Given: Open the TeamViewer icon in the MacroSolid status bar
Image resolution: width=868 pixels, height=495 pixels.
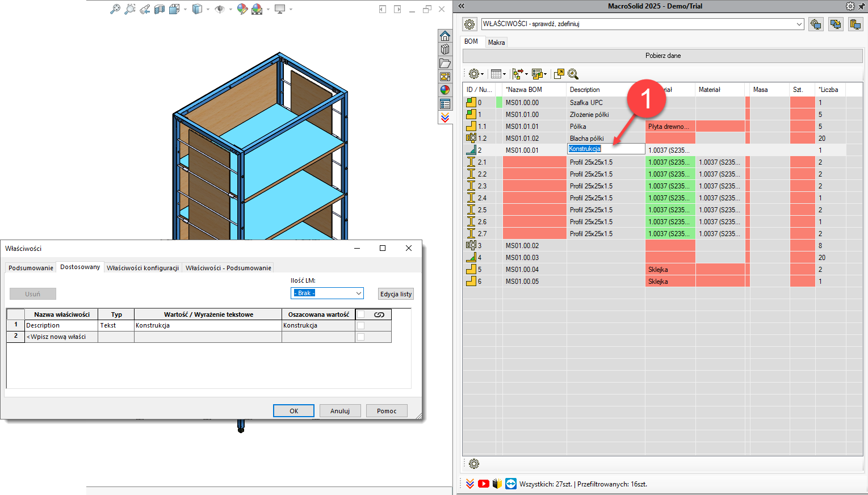Looking at the screenshot, I should click(x=511, y=484).
